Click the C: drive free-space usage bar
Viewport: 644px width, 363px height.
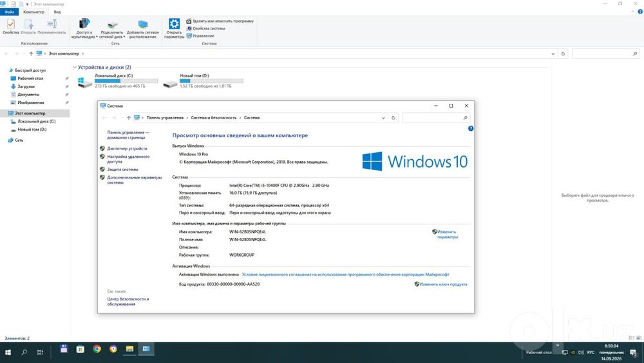pyautogui.click(x=126, y=81)
